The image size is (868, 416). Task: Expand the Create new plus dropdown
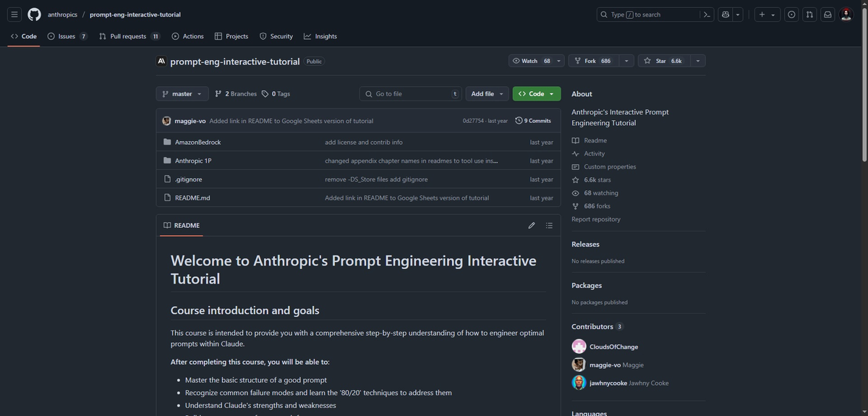click(x=767, y=14)
